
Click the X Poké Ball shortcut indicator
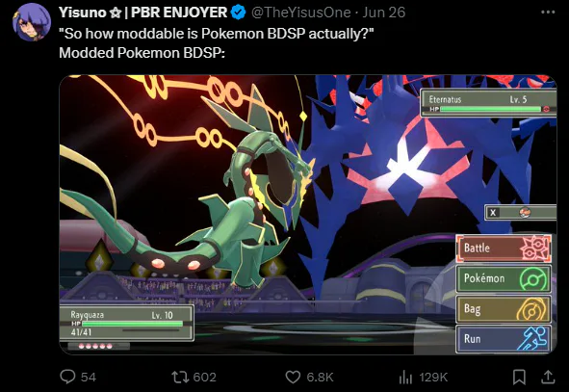click(520, 212)
